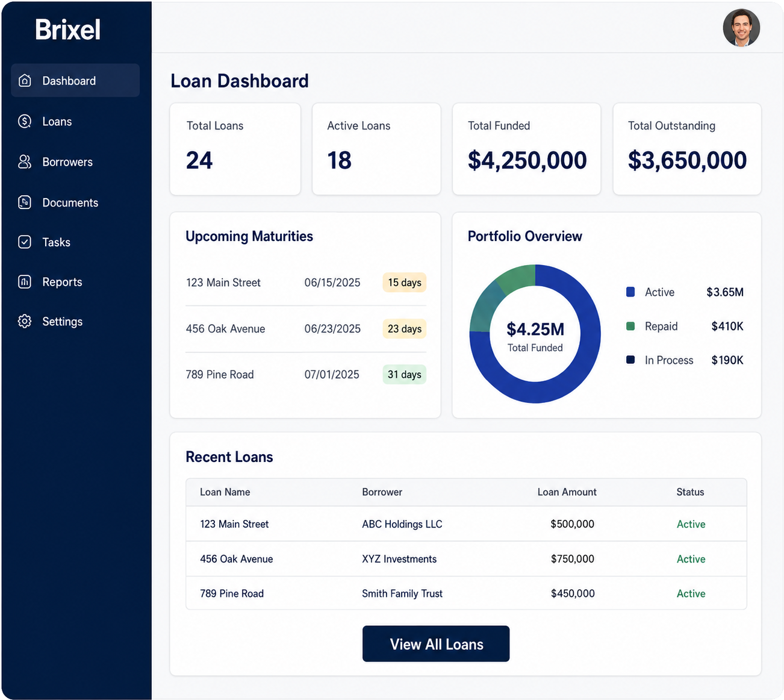Open the Tasks page
784x700 pixels.
coord(56,242)
